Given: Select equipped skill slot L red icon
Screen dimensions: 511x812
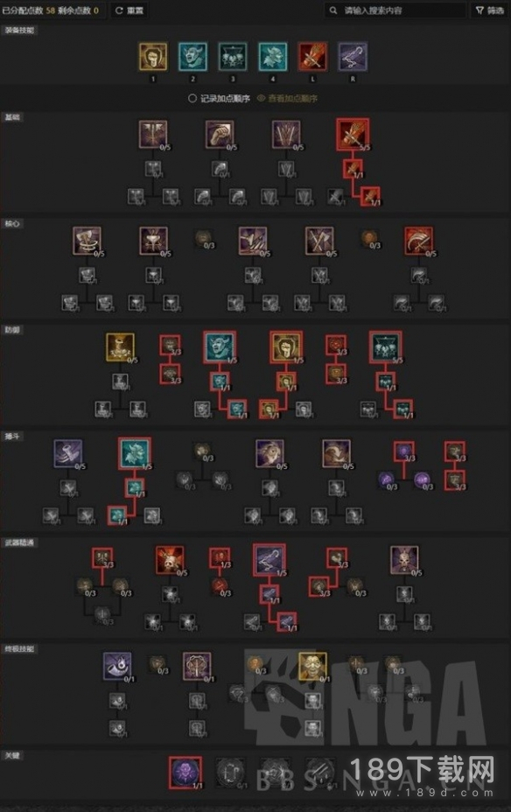Looking at the screenshot, I should pyautogui.click(x=312, y=57).
